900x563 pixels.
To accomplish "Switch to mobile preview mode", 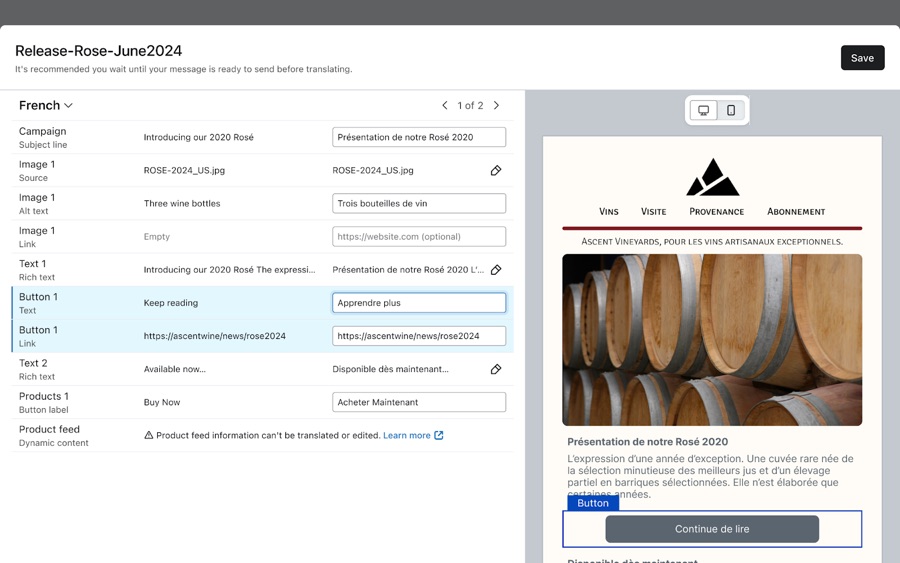I will click(731, 111).
